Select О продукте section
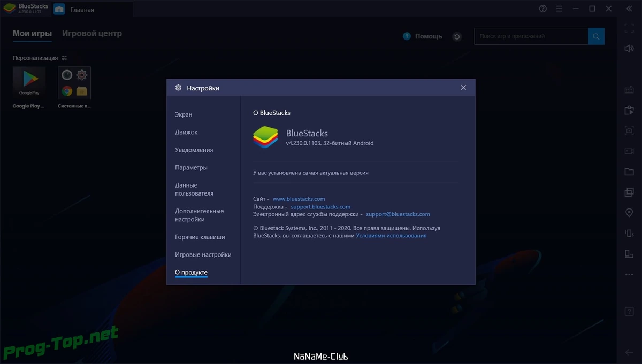The width and height of the screenshot is (642, 364). click(x=191, y=273)
